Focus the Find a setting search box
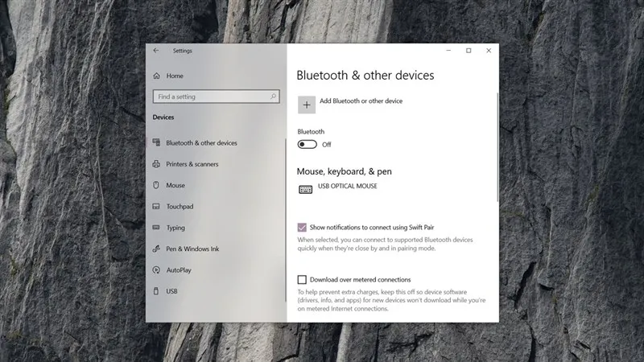Screen dimensions: 644x362 tap(216, 97)
